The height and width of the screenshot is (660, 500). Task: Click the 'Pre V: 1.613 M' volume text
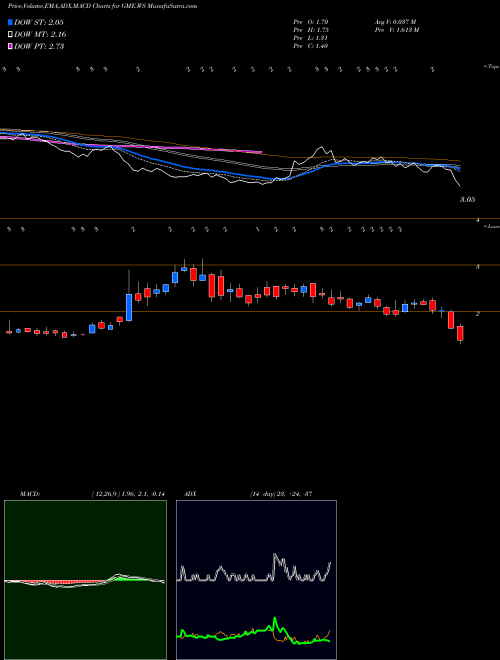pyautogui.click(x=396, y=30)
